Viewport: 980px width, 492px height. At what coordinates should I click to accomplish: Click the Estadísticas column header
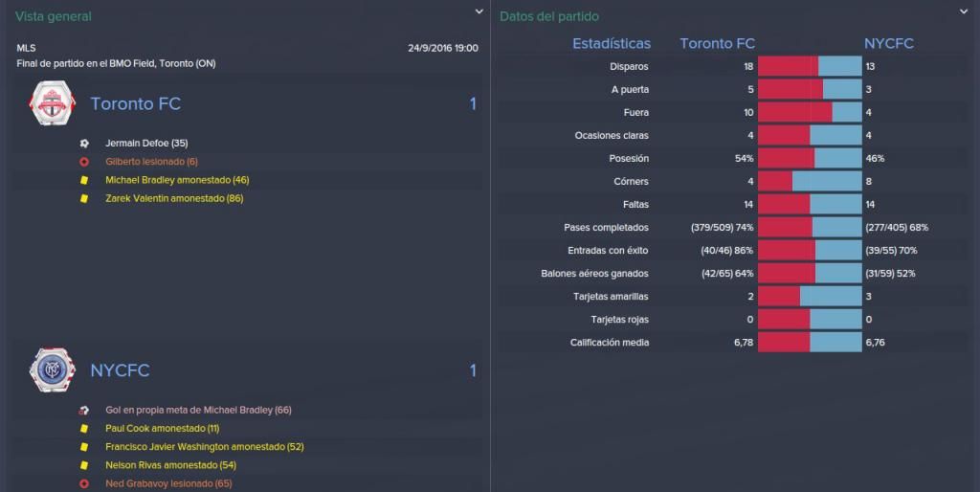click(x=612, y=43)
